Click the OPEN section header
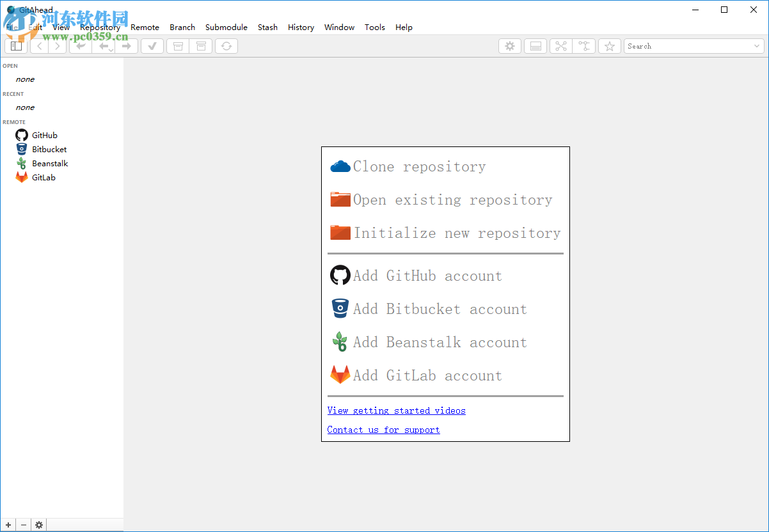The image size is (769, 532). click(x=10, y=66)
